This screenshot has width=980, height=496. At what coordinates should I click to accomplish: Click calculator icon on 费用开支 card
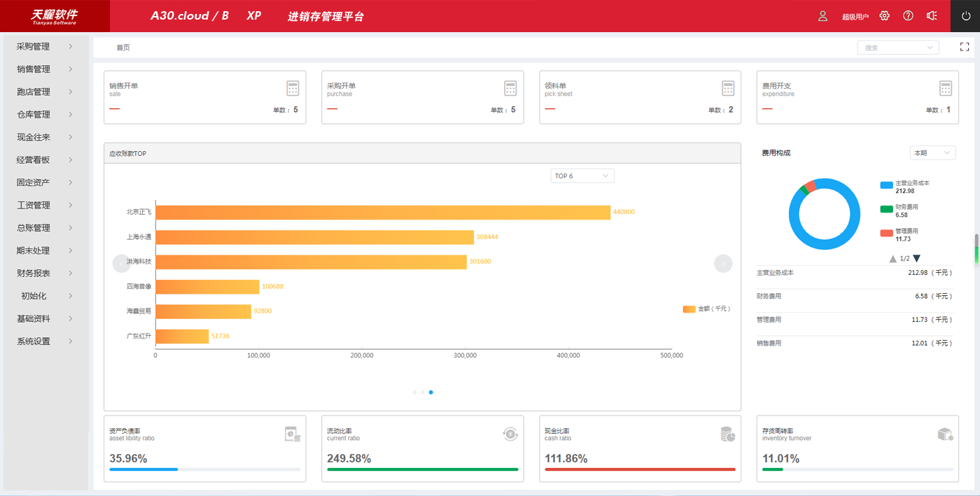[946, 88]
